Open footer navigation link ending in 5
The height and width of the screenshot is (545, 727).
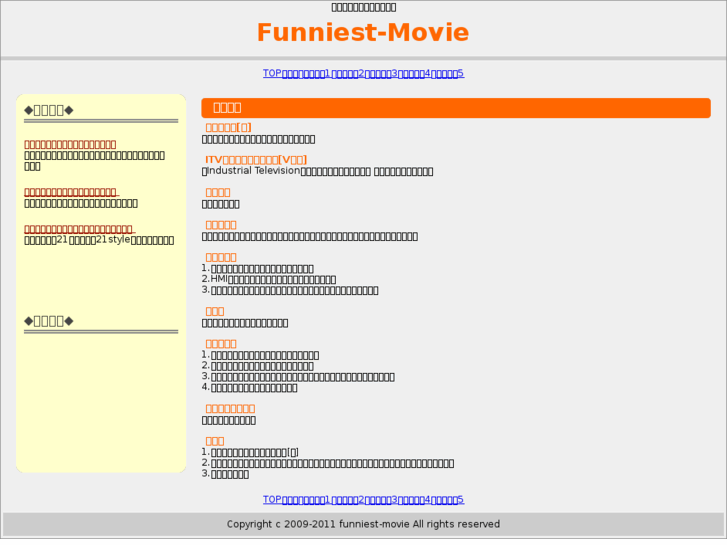click(447, 500)
